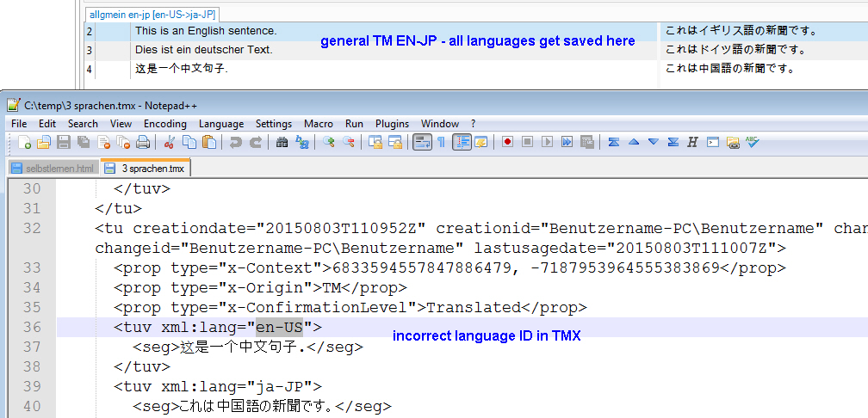
Task: Select TM source row '这是一个中文句子.'
Action: point(182,69)
